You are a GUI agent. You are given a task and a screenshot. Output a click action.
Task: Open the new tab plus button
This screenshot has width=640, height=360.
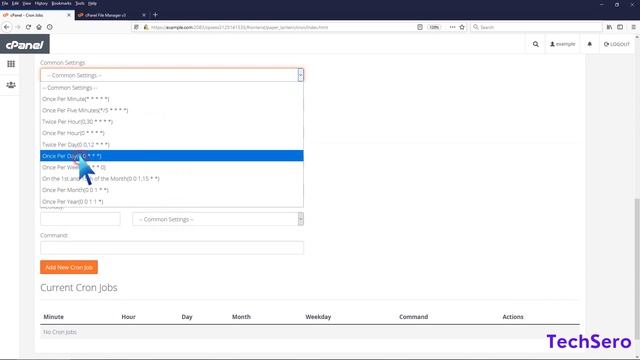click(x=155, y=15)
